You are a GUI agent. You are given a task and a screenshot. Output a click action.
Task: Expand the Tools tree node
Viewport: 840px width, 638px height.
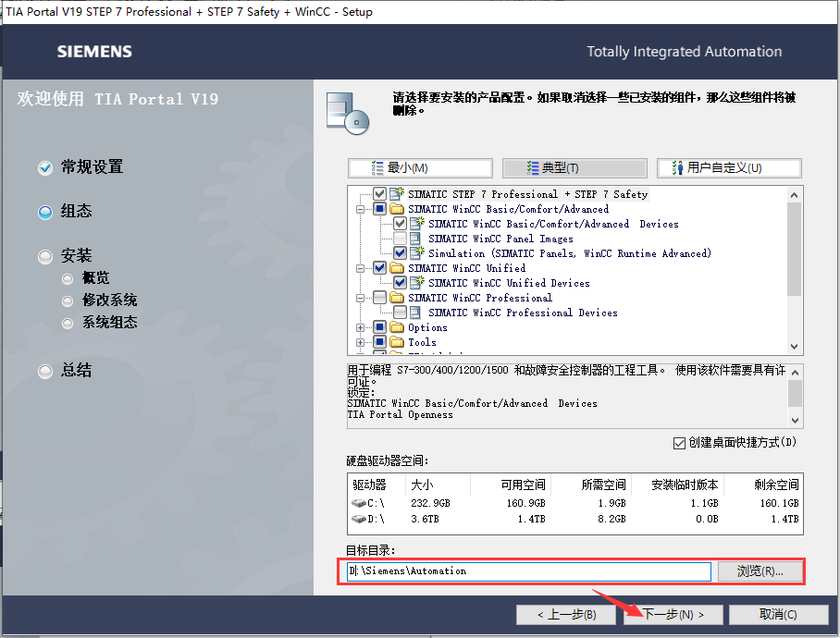click(361, 342)
